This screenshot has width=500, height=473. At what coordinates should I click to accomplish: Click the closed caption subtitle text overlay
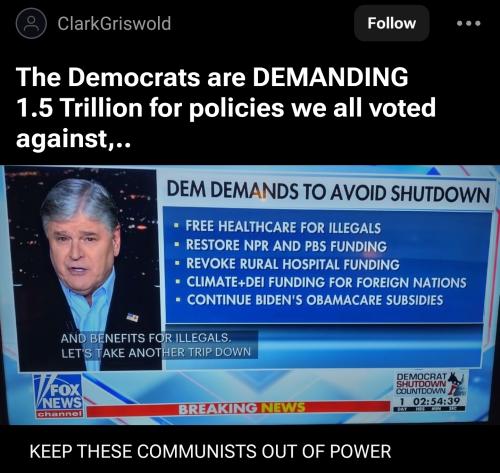(155, 345)
